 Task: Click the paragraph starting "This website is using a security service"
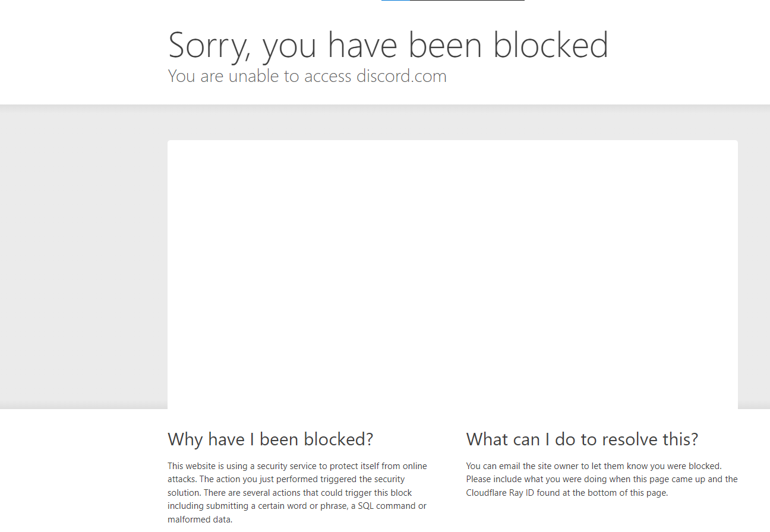pyautogui.click(x=298, y=493)
